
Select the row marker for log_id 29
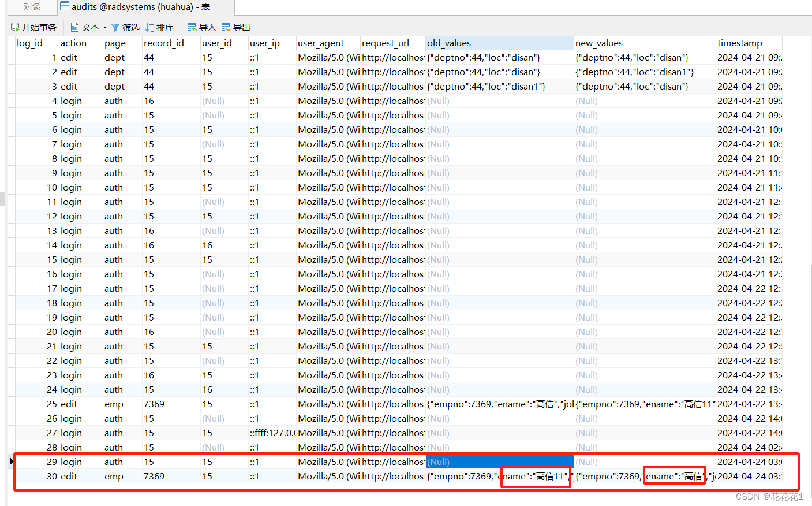[x=11, y=462]
